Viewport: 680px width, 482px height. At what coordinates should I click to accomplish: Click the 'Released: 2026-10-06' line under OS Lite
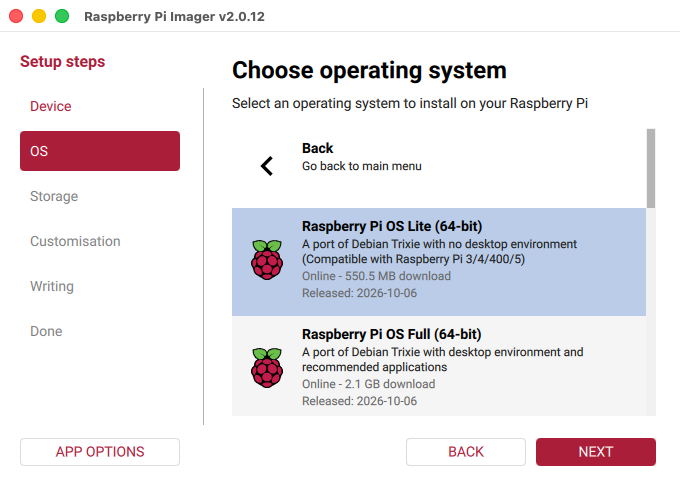tap(360, 293)
